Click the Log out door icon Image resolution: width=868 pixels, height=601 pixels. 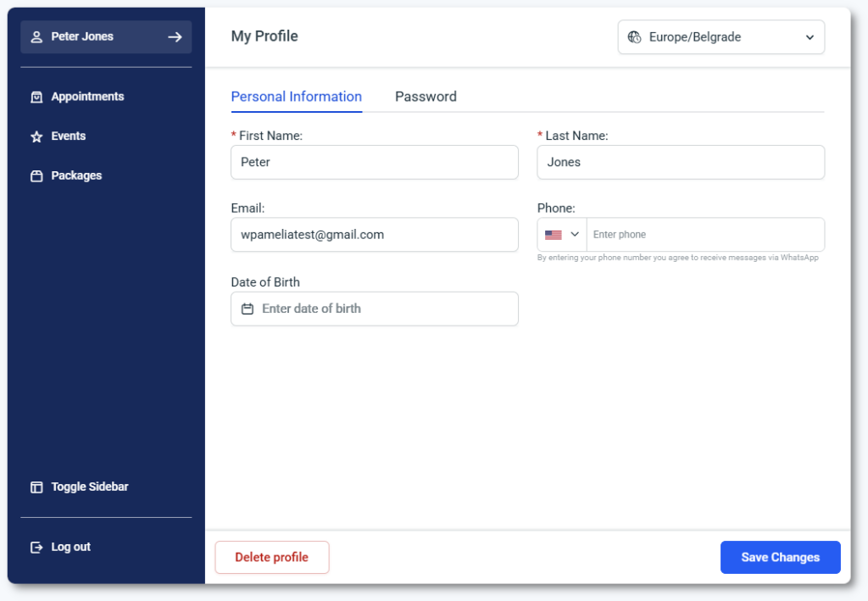[36, 548]
